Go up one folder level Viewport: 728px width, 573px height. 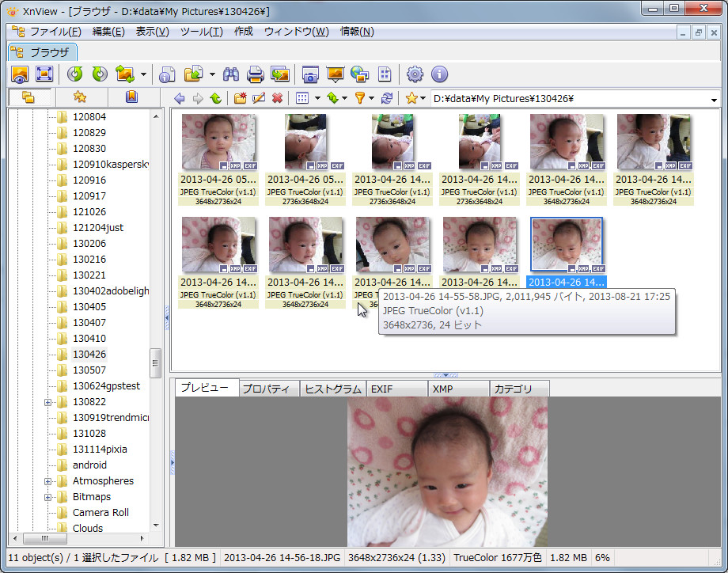216,97
